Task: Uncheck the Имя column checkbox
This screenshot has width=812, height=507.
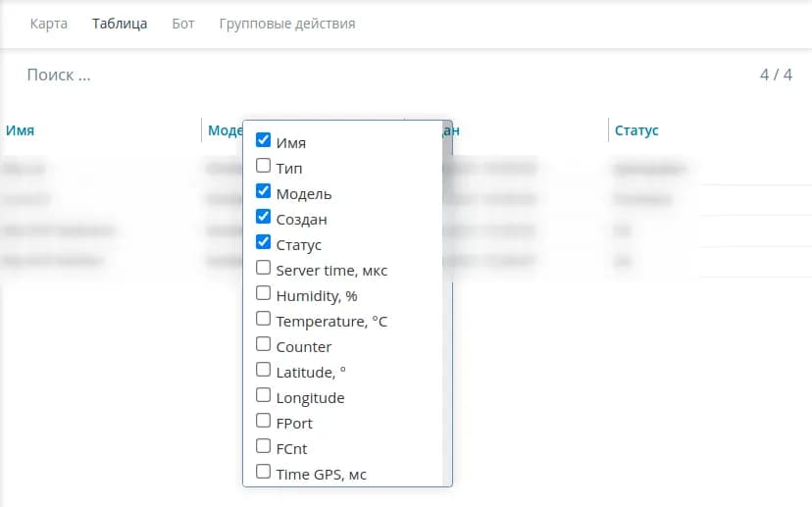Action: point(263,140)
